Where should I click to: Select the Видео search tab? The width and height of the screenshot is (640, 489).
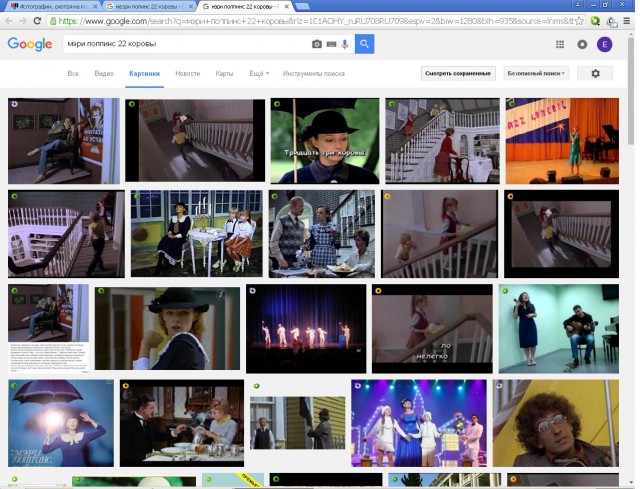104,73
